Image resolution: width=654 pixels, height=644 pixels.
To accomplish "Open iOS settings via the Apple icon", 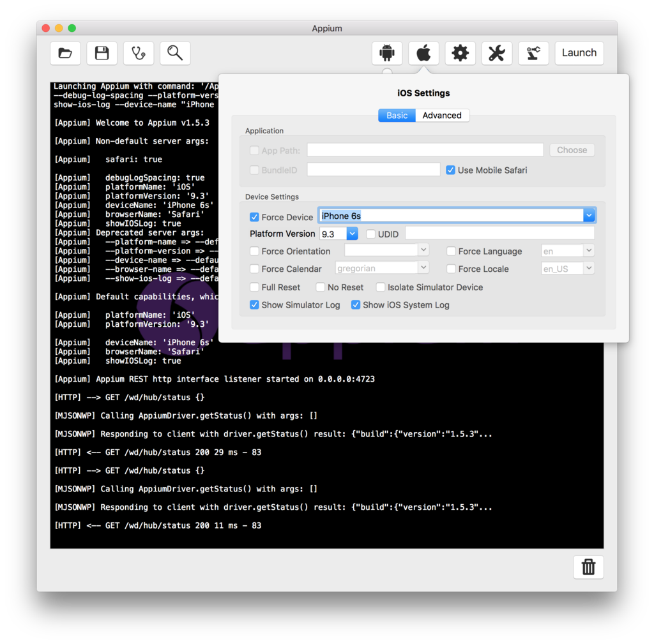I will click(x=424, y=53).
